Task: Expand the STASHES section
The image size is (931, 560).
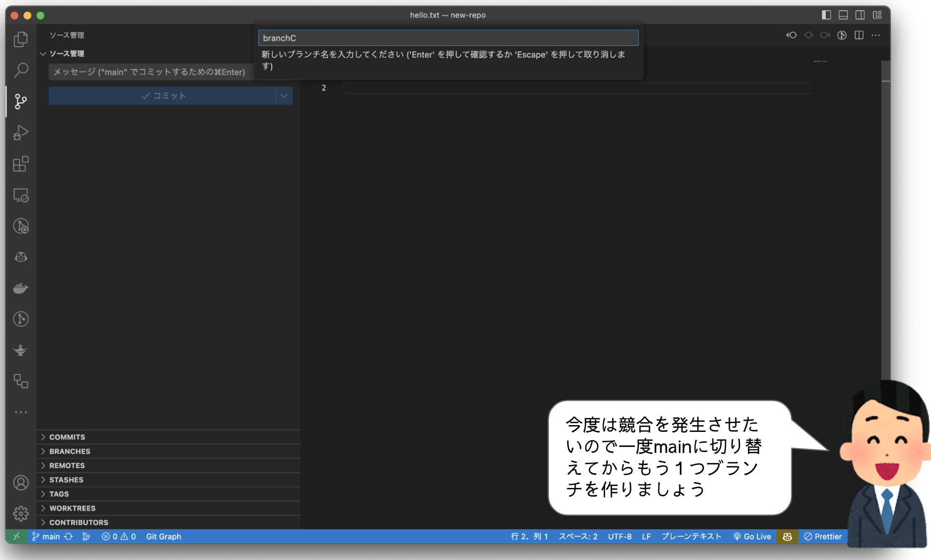Action: [x=67, y=480]
